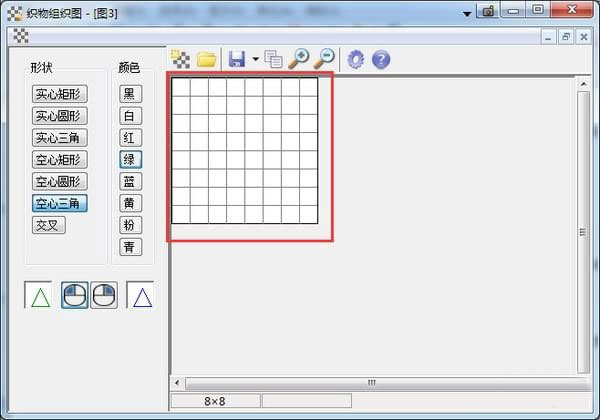Restore the inner 图3 document window

(566, 37)
